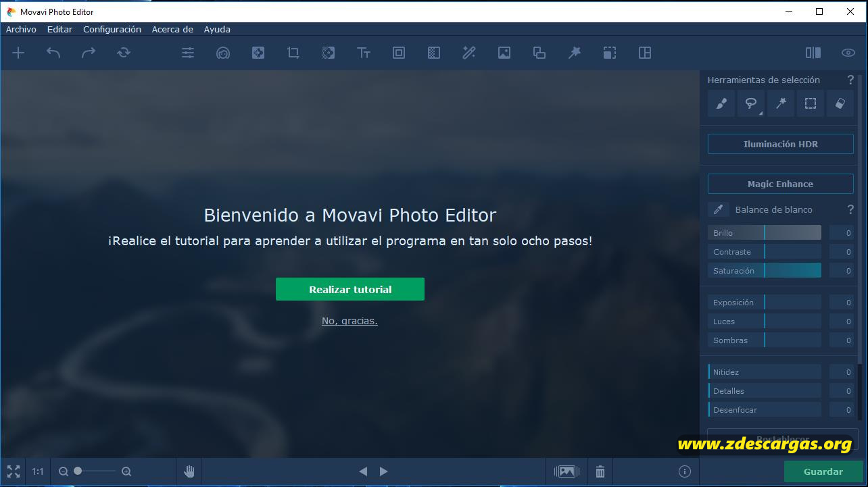Click the zoom in magnifier icon
The height and width of the screenshot is (487, 868).
point(126,471)
